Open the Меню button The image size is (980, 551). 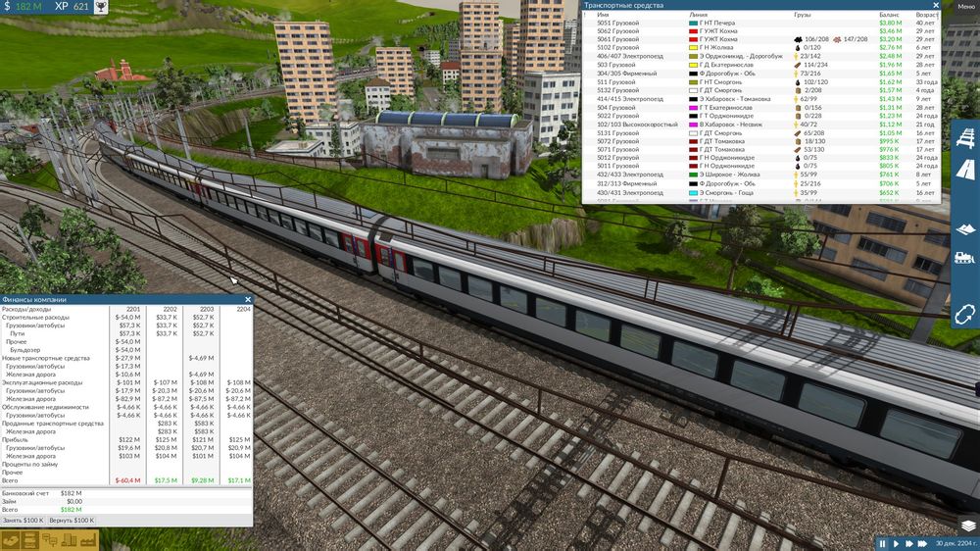966,6
